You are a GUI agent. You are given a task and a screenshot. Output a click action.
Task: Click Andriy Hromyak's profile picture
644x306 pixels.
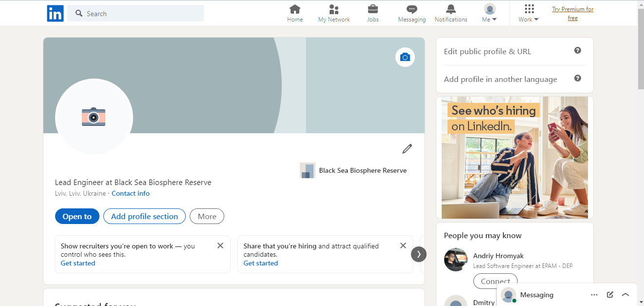[456, 260]
